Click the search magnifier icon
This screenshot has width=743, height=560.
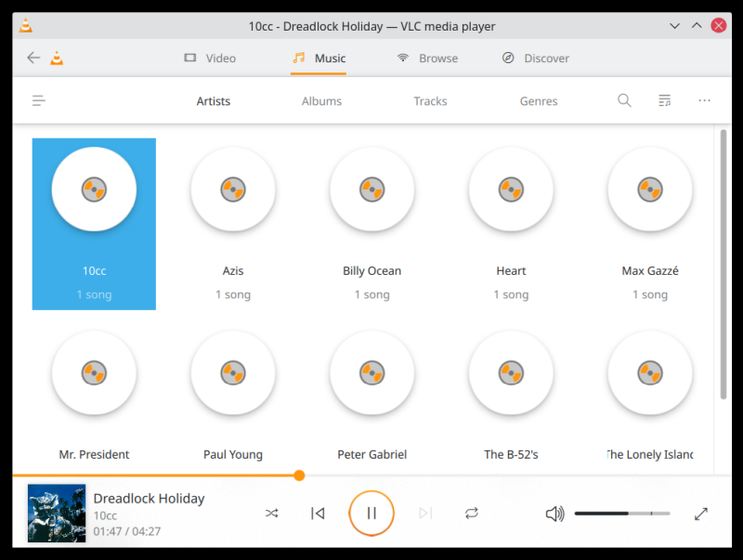[624, 100]
